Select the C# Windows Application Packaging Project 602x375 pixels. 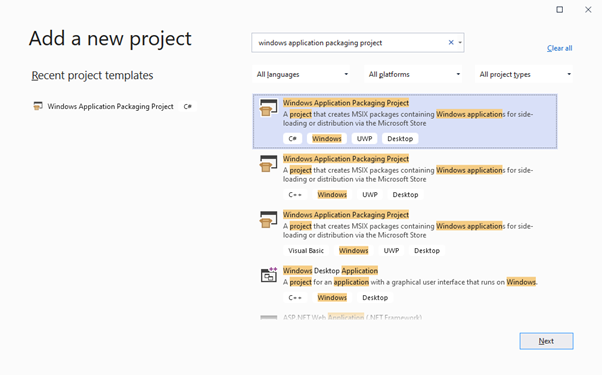pyautogui.click(x=405, y=121)
